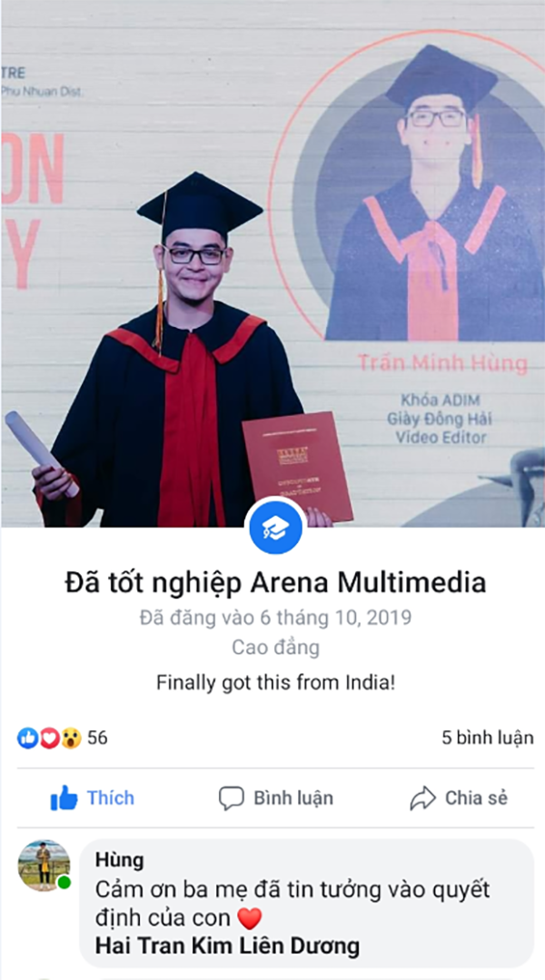This screenshot has width=545, height=980.
Task: Tap the Bình luận button label
Action: coord(293,798)
